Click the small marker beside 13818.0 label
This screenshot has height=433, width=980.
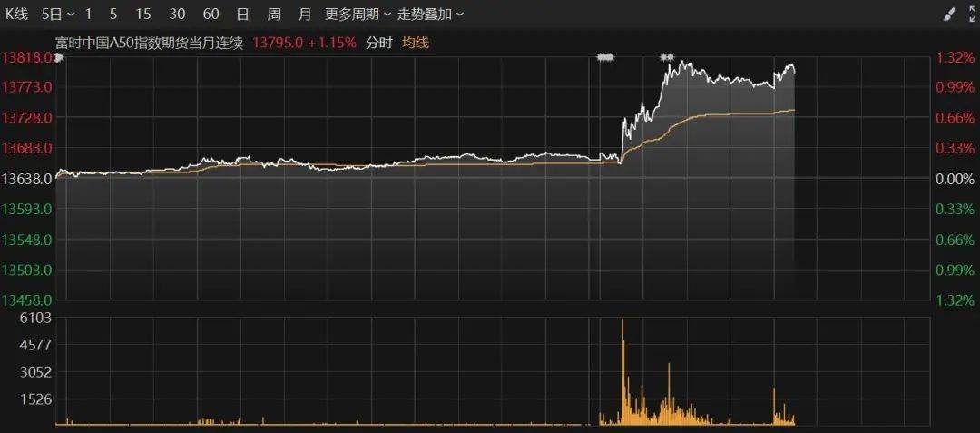59,57
